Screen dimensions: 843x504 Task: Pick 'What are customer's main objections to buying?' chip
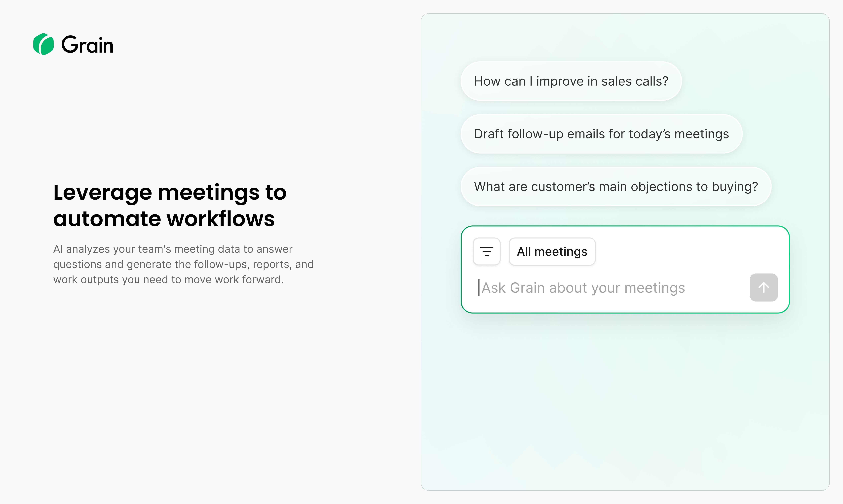(x=616, y=187)
